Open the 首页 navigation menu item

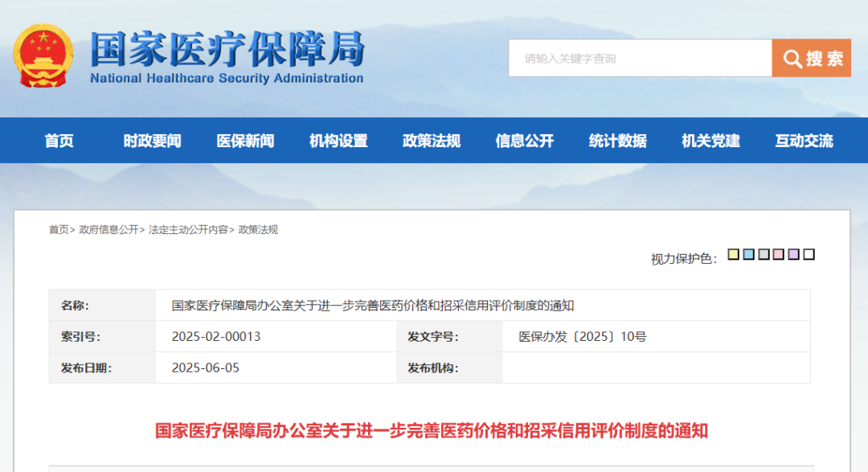click(59, 142)
